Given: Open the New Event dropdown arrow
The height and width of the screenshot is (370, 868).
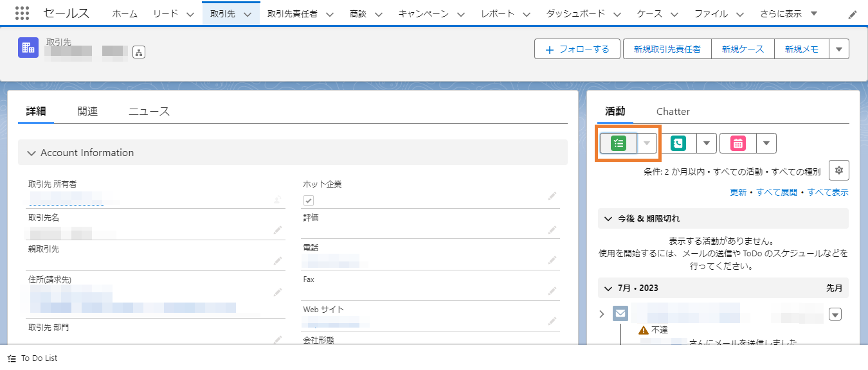Looking at the screenshot, I should pos(766,143).
